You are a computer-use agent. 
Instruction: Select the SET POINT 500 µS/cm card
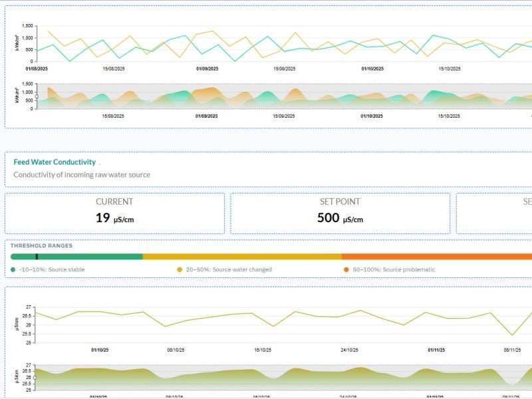(340, 213)
